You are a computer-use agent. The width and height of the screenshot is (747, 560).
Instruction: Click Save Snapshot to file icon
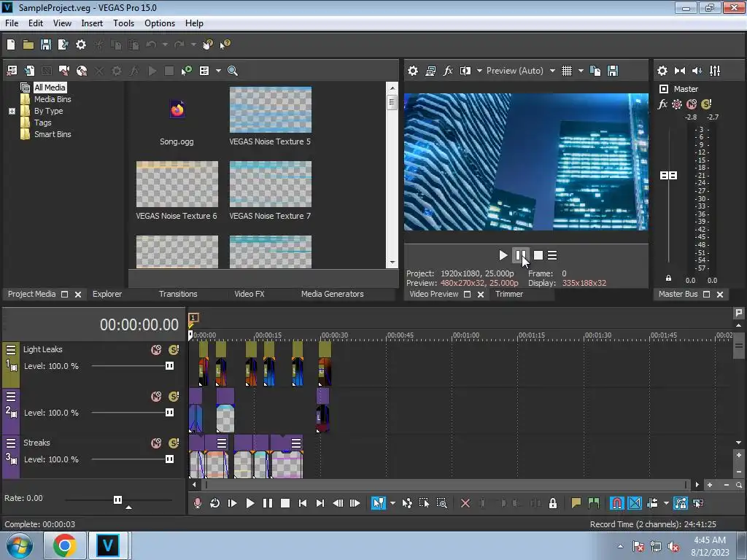click(613, 71)
